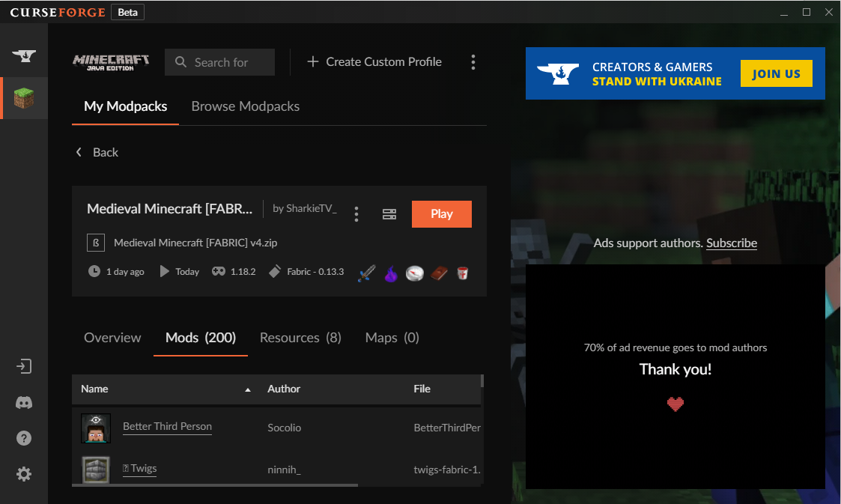
Task: Click the Minecraft Java Edition logo
Action: point(111,62)
